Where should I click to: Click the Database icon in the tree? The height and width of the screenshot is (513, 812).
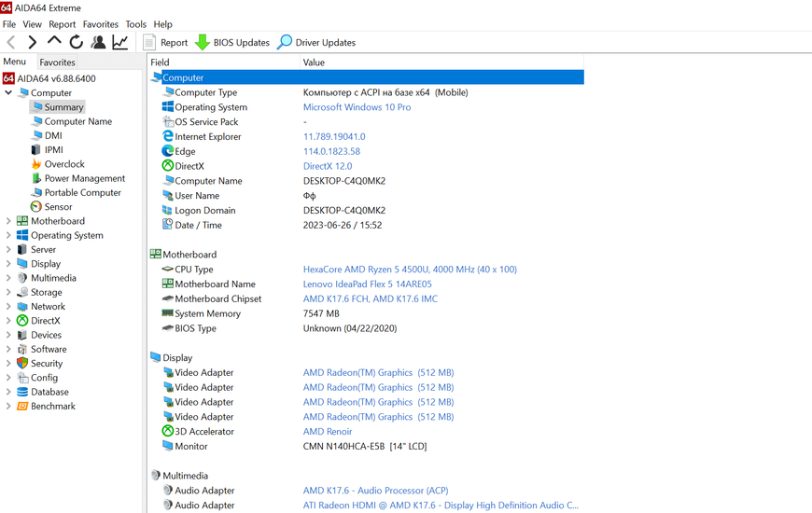coord(22,392)
